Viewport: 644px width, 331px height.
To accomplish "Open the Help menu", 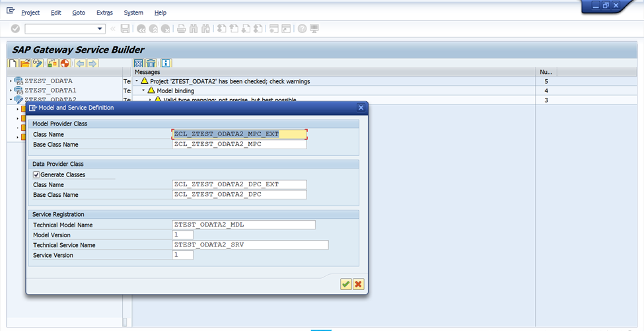I will pos(161,13).
